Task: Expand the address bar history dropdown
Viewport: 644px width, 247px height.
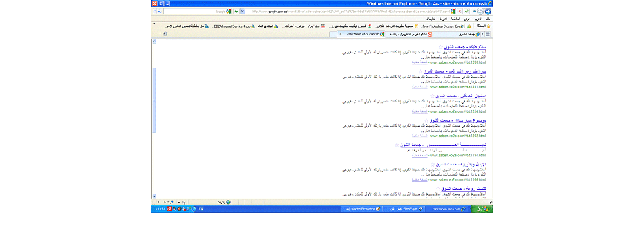Action: [243, 11]
